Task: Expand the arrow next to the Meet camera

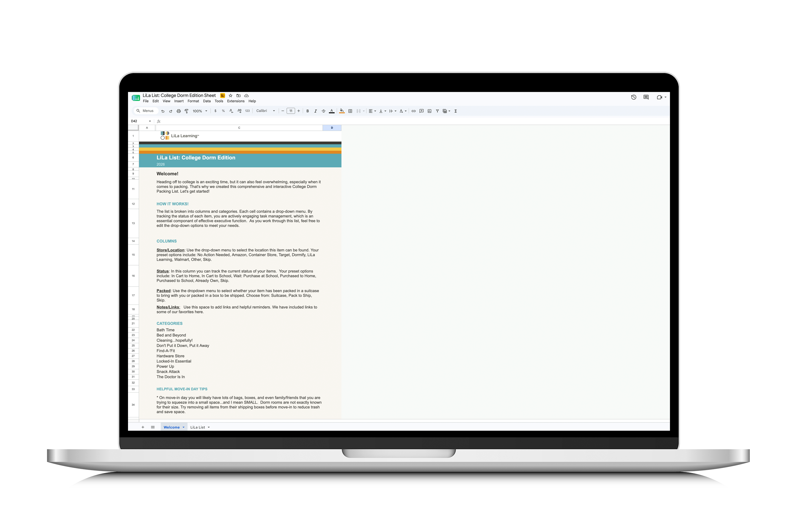Action: (665, 97)
